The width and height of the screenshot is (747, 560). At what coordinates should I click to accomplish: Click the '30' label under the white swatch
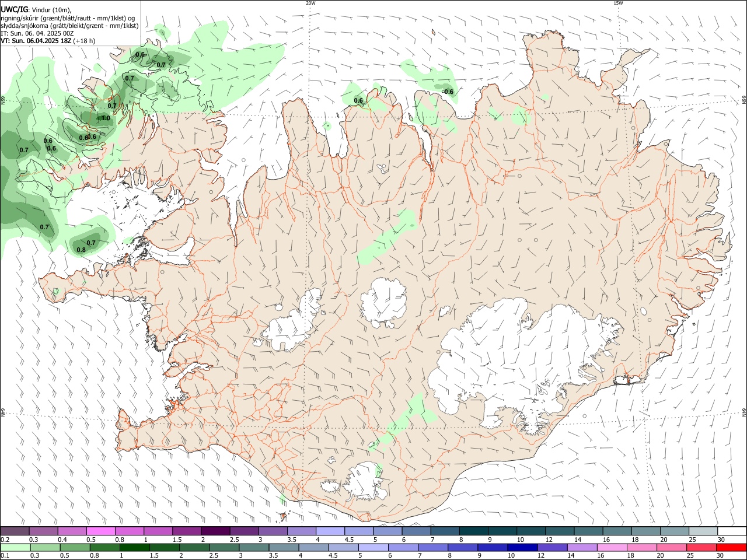point(720,540)
